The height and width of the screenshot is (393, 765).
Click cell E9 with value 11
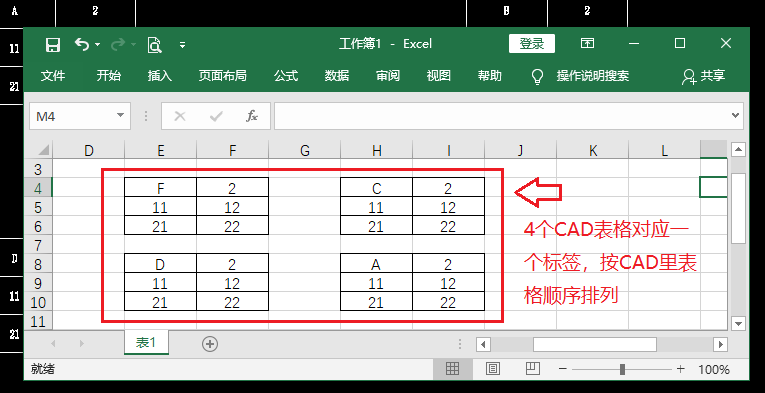click(x=161, y=283)
